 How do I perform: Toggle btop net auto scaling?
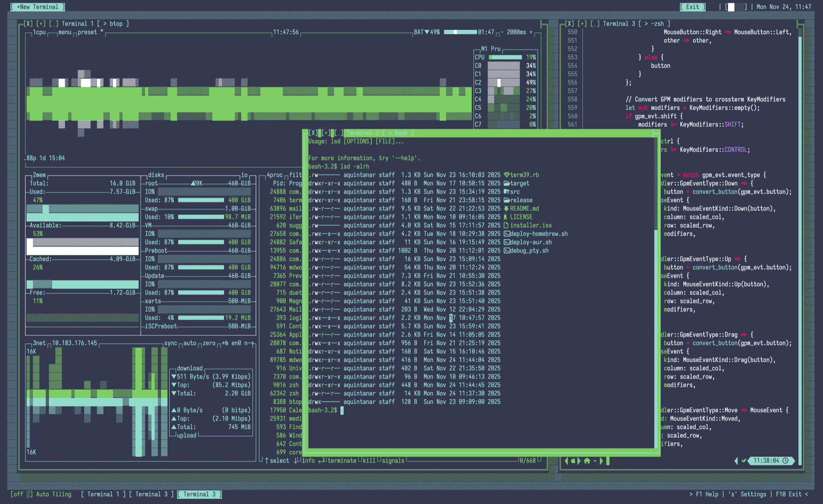click(x=189, y=343)
